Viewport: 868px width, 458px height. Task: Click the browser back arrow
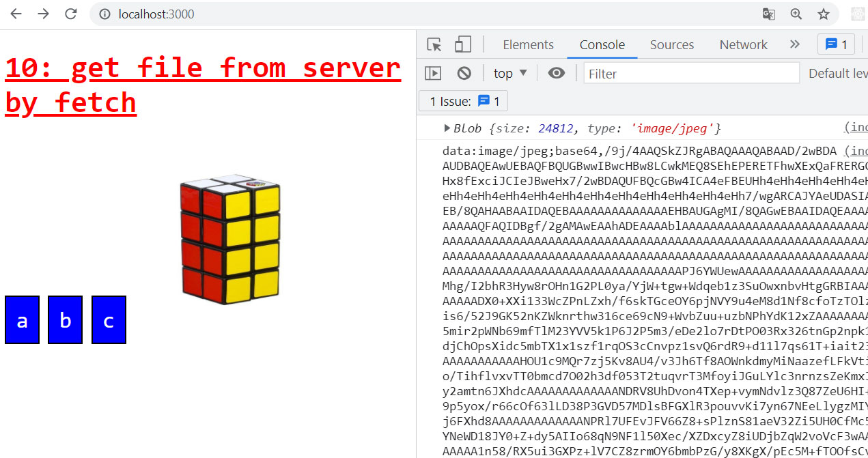point(16,14)
